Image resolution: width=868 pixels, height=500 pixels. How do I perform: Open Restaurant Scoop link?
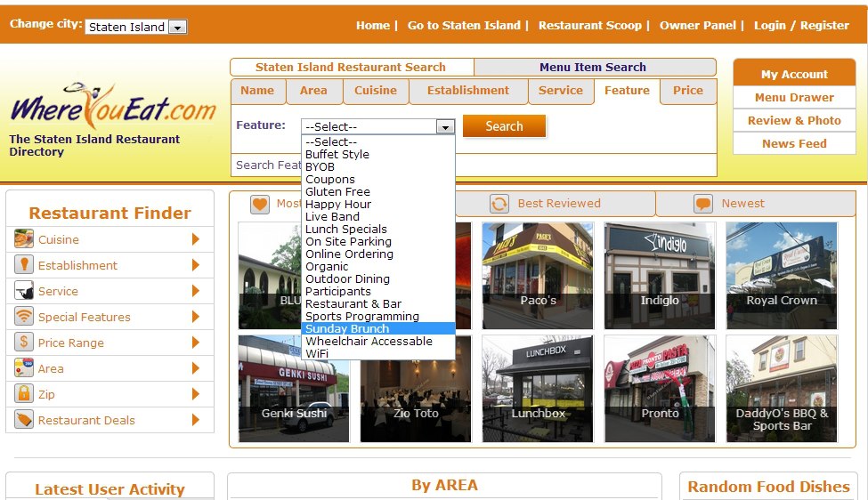coord(590,25)
